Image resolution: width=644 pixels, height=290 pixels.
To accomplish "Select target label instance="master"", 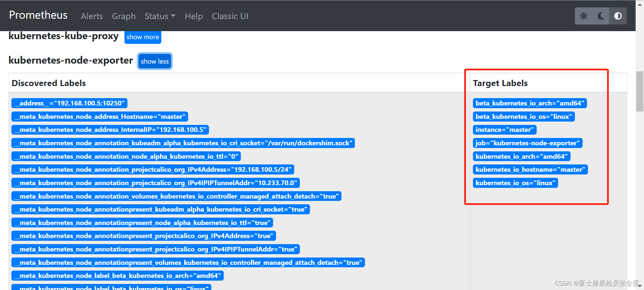I will pyautogui.click(x=505, y=130).
